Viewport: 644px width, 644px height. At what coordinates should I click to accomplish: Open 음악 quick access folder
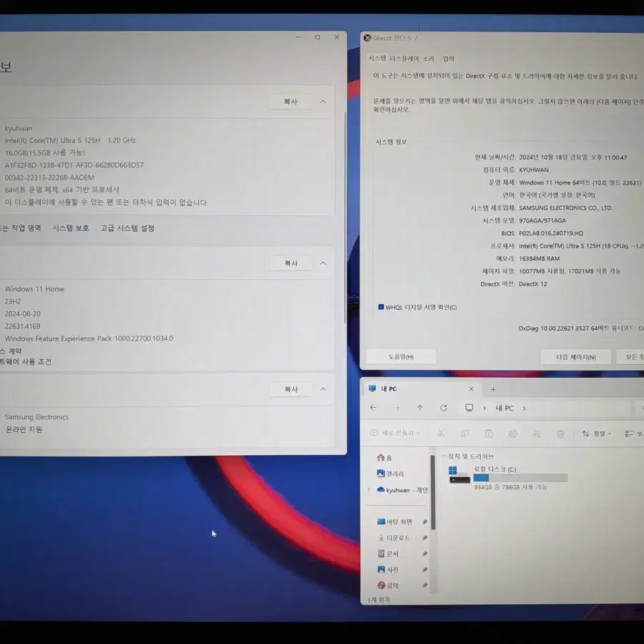click(388, 585)
